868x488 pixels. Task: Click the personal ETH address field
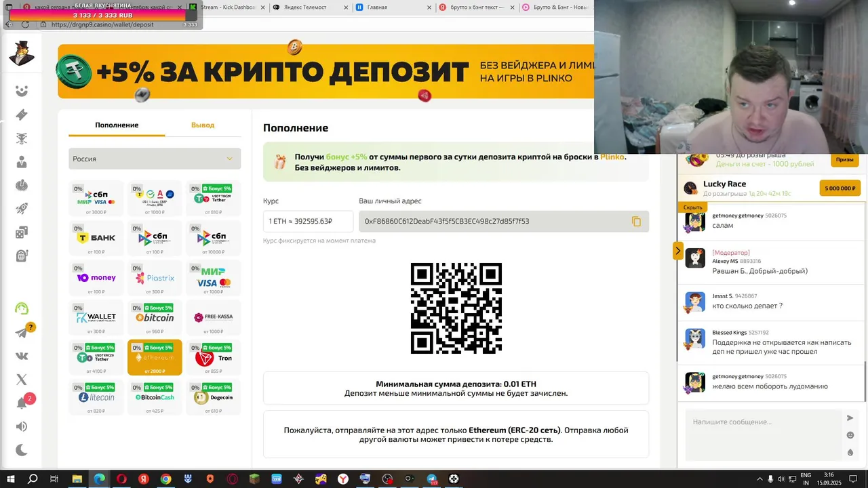pos(504,222)
